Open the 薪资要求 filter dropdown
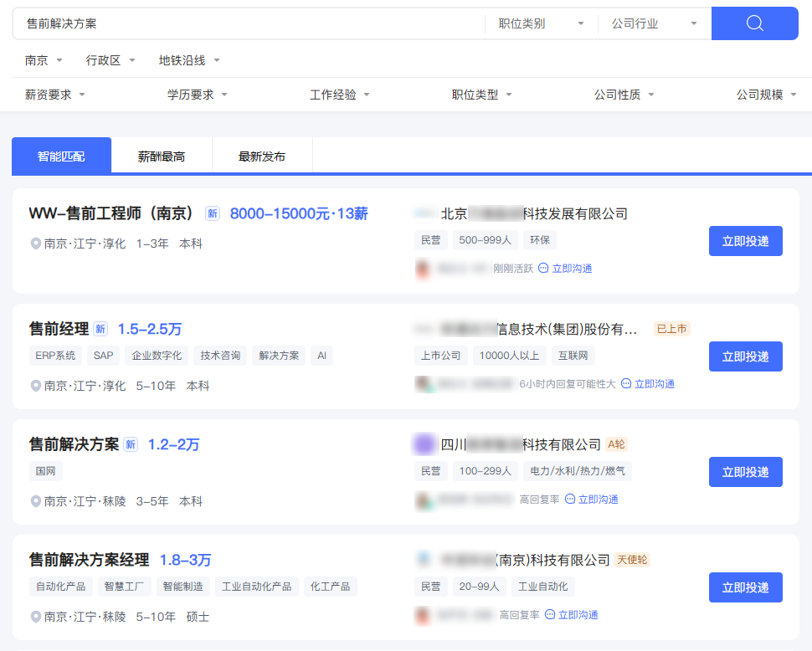 point(55,95)
